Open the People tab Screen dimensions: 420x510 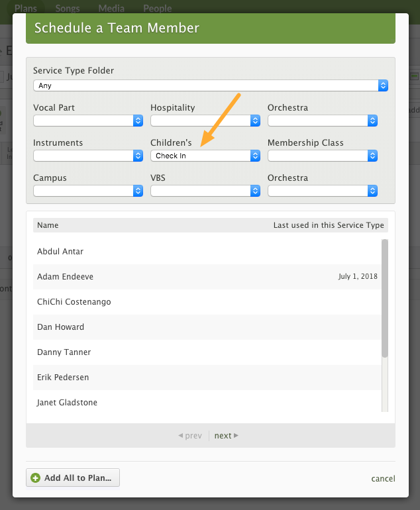158,8
